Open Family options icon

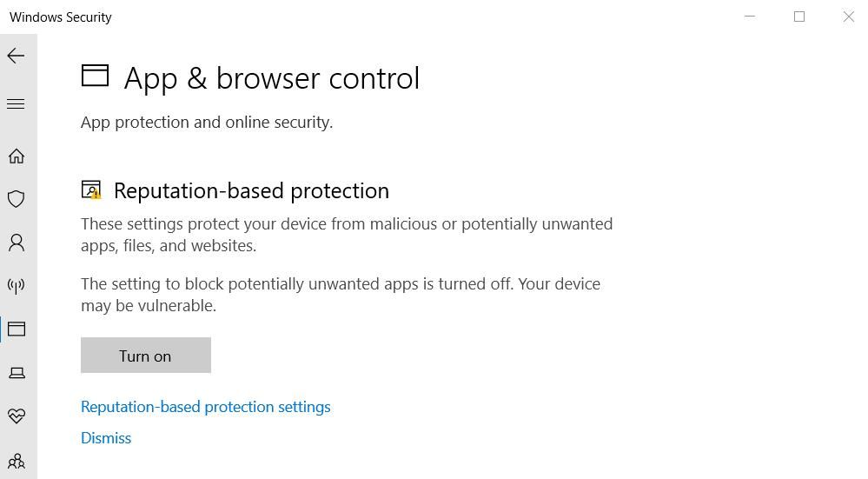(16, 461)
